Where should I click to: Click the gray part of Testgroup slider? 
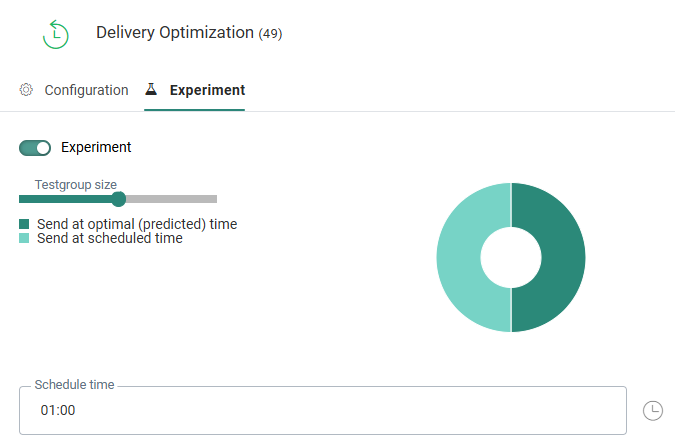(170, 199)
